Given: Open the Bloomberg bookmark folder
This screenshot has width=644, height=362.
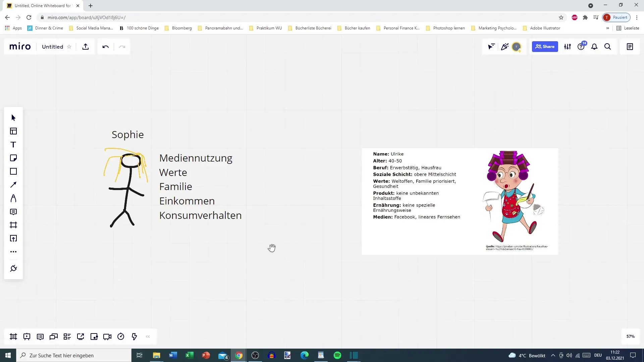Looking at the screenshot, I should 178,28.
